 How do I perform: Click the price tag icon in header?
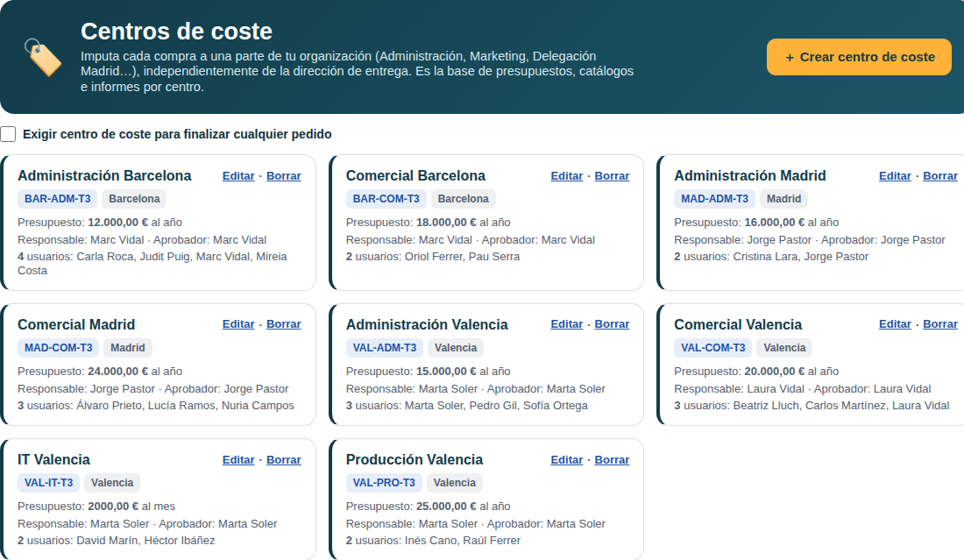pos(42,57)
